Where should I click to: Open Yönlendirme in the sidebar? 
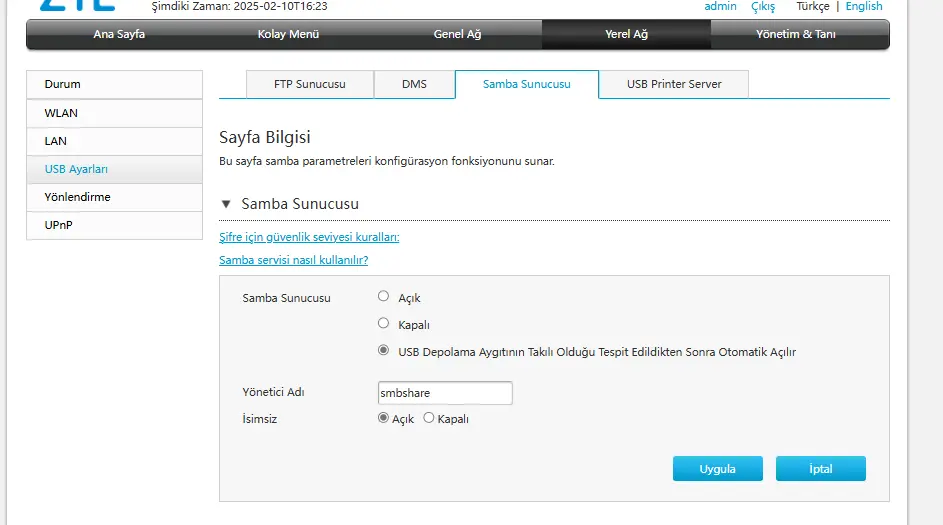coord(114,197)
